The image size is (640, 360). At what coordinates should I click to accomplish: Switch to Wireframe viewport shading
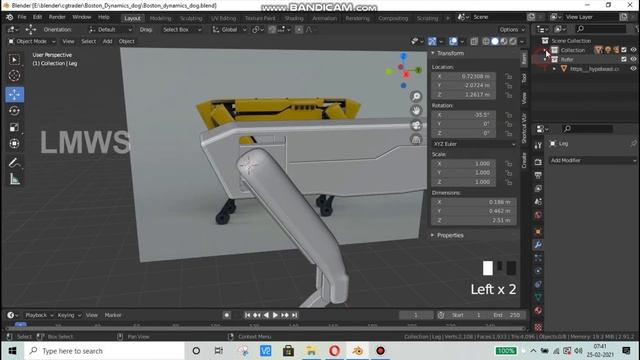pos(486,41)
